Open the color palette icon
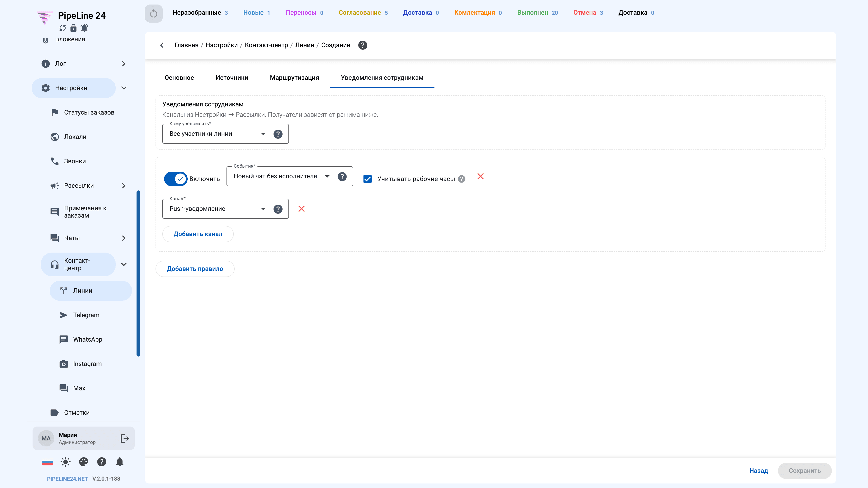The width and height of the screenshot is (868, 488). [84, 462]
